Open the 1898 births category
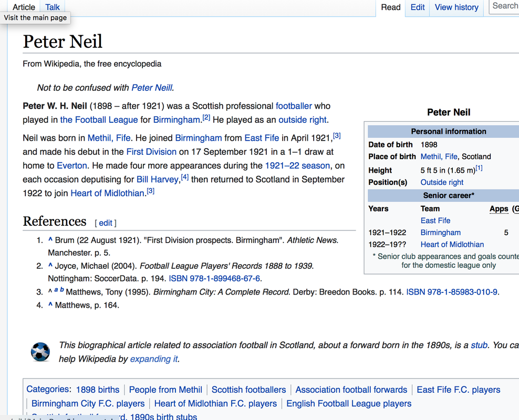The height and width of the screenshot is (420, 519). 98,390
